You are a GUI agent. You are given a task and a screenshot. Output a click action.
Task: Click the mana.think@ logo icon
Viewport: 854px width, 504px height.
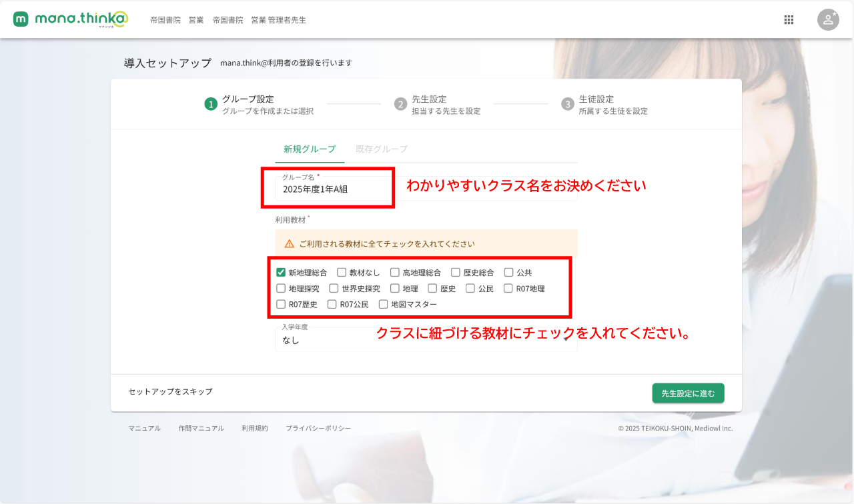point(21,19)
